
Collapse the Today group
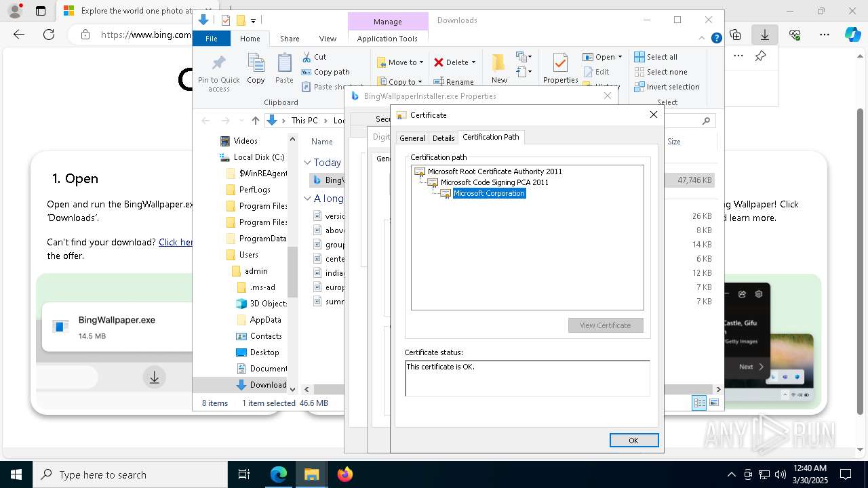307,163
